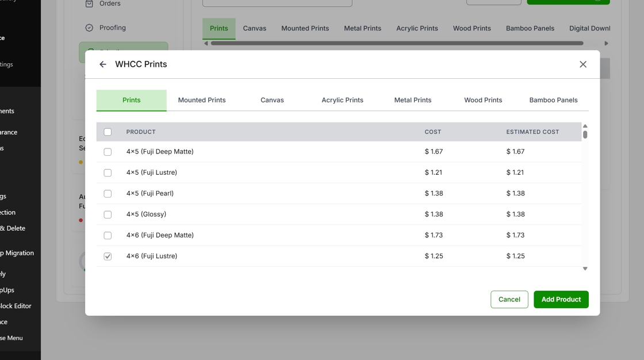
Task: Click the Proofing checkmark icon
Action: click(x=89, y=28)
